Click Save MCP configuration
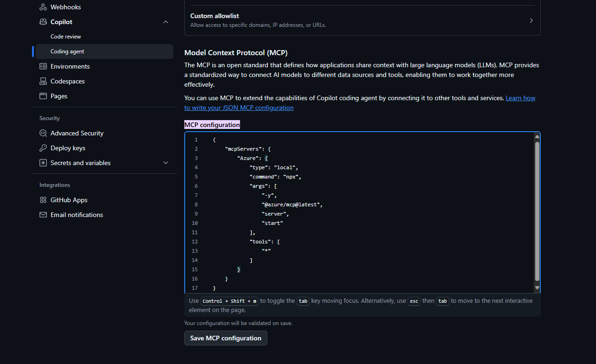The width and height of the screenshot is (596, 364). (x=226, y=338)
